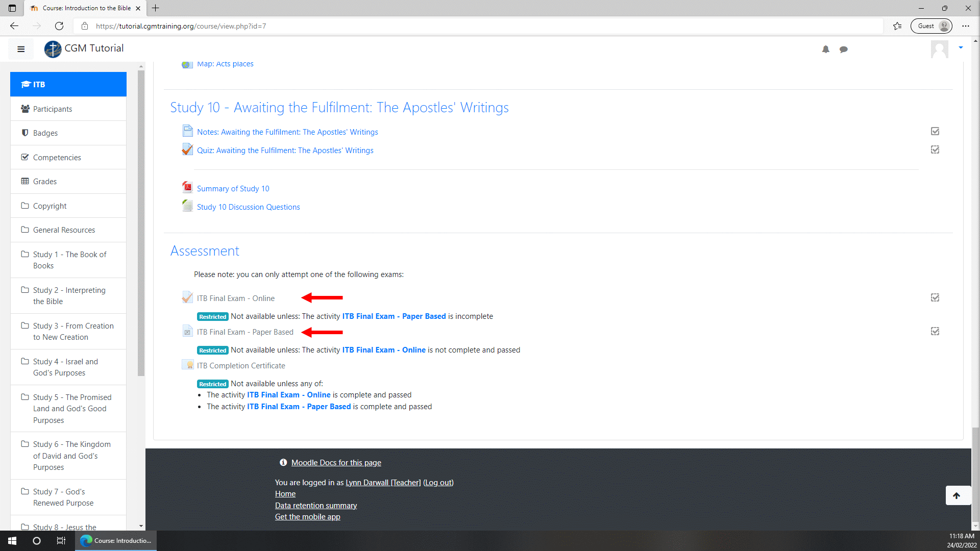Select the ITB item in sidebar
This screenshot has height=551, width=980.
[x=68, y=84]
